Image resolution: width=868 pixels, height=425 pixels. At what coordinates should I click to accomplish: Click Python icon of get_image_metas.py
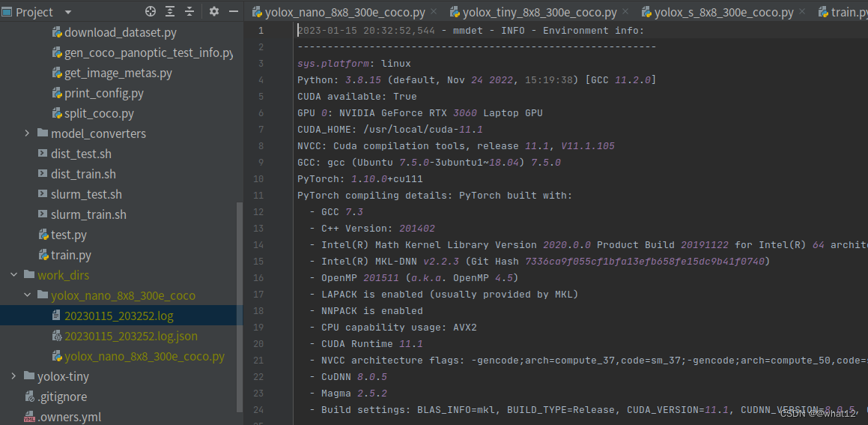click(56, 73)
